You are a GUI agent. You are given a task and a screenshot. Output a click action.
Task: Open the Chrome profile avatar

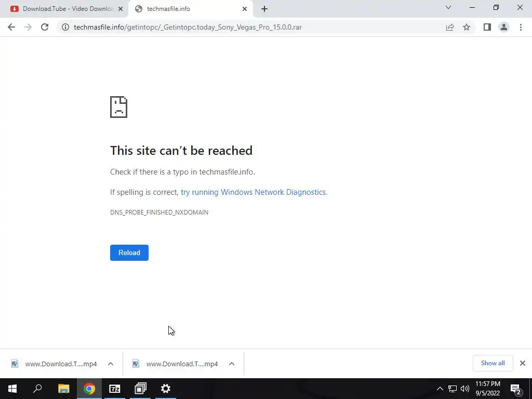(x=504, y=27)
